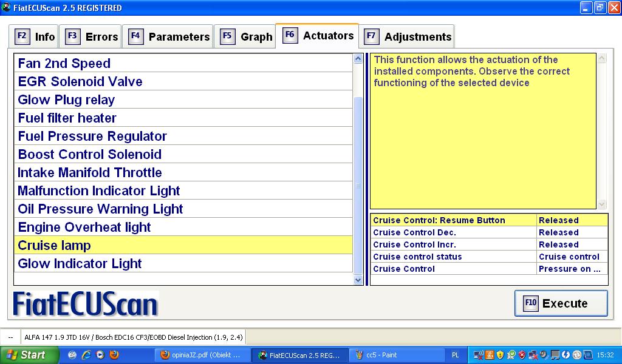Switch to FiatECUScan taskbar button
This screenshot has width=622, height=364.
click(300, 356)
